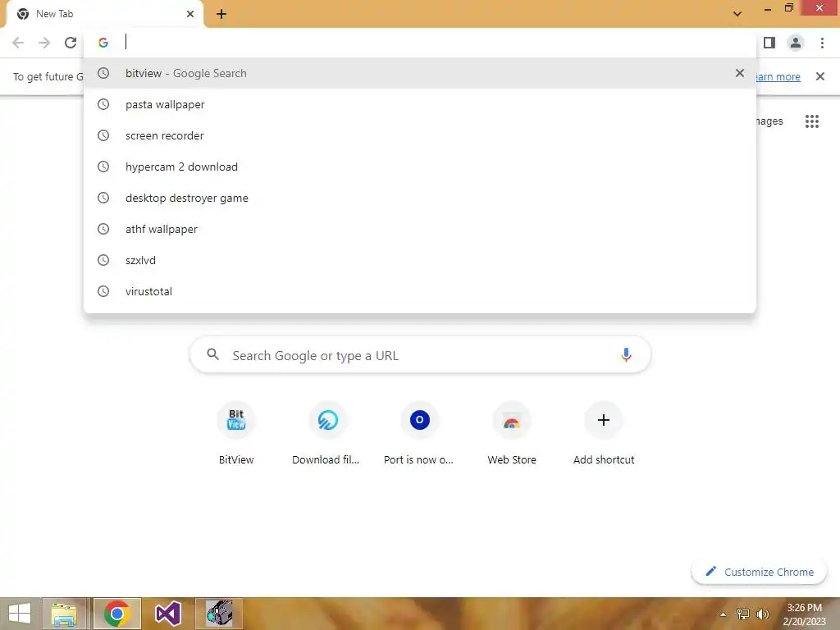840x630 pixels.
Task: Open the Port is now o... shortcut
Action: [419, 434]
